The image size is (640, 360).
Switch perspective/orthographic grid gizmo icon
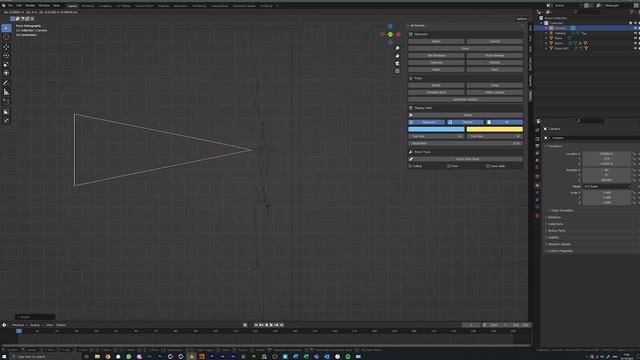397,71
